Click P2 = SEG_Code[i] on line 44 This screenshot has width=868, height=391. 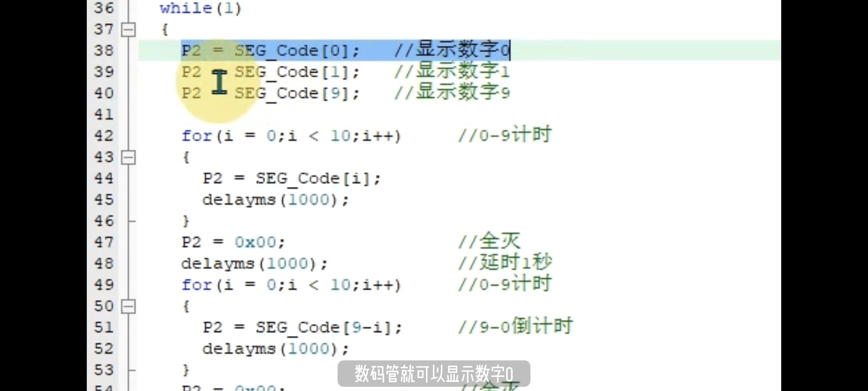click(x=292, y=179)
